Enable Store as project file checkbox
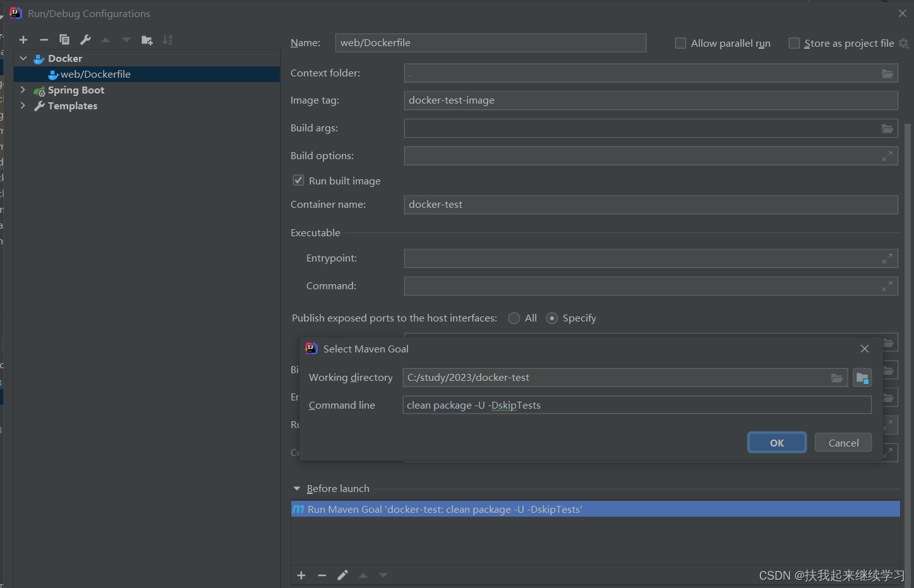The width and height of the screenshot is (914, 588). (x=794, y=43)
